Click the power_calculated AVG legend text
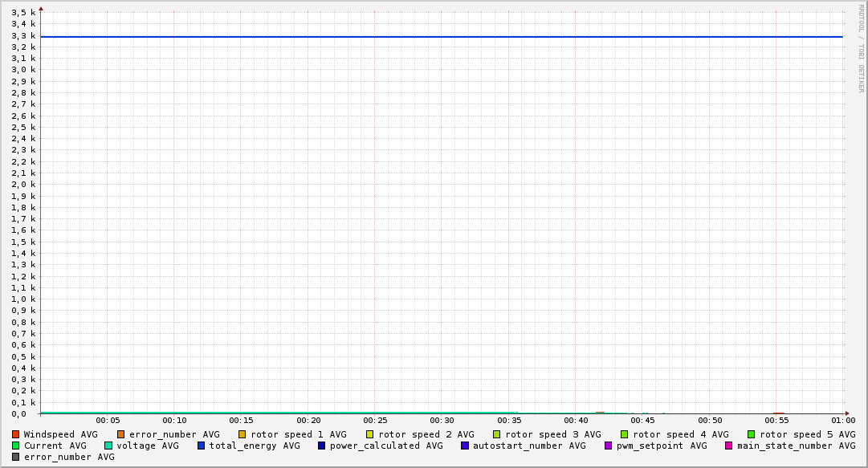 386,446
